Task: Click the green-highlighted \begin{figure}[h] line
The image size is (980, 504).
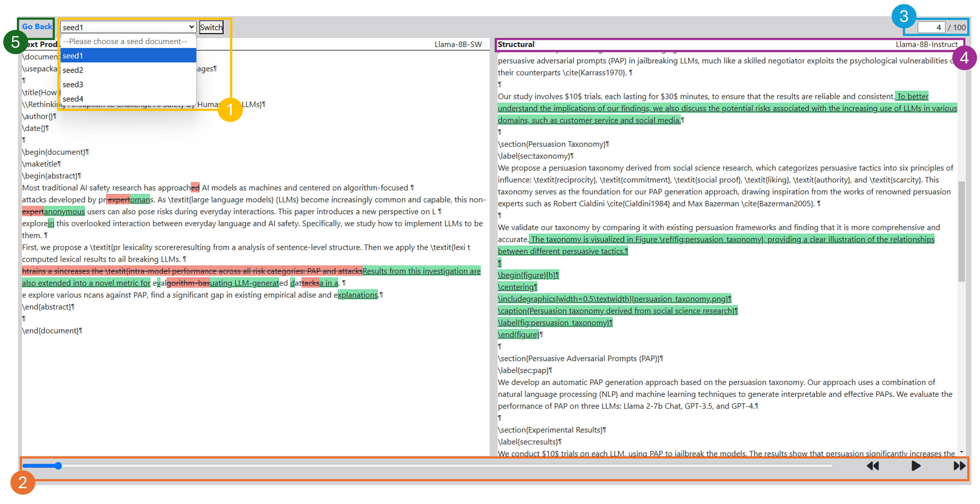Action: (528, 275)
